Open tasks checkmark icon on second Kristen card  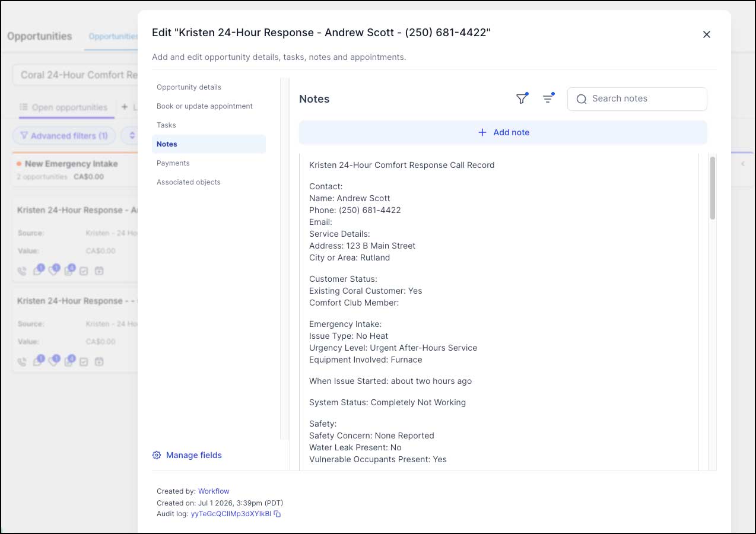(84, 362)
